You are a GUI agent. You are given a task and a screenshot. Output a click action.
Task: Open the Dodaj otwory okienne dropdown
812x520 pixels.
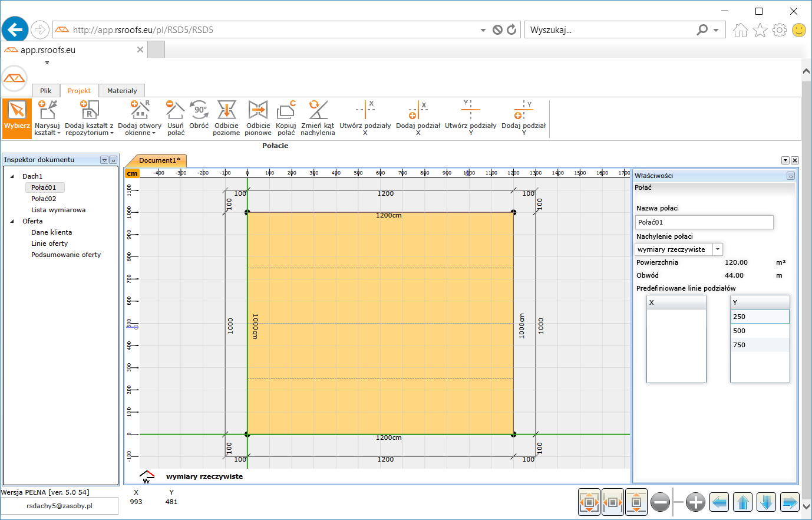coord(140,129)
